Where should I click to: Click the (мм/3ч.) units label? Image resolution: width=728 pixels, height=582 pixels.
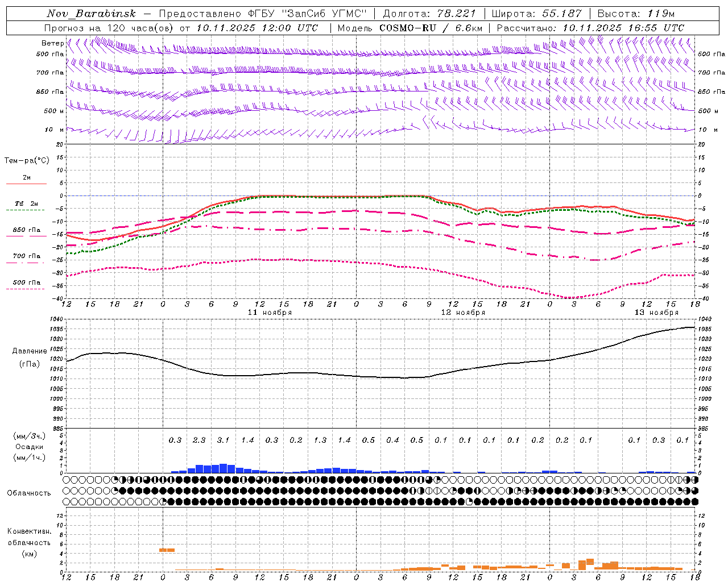29,436
